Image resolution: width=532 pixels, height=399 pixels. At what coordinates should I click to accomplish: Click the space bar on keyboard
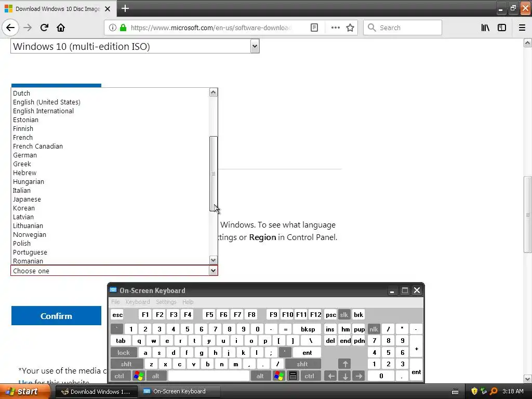click(209, 376)
